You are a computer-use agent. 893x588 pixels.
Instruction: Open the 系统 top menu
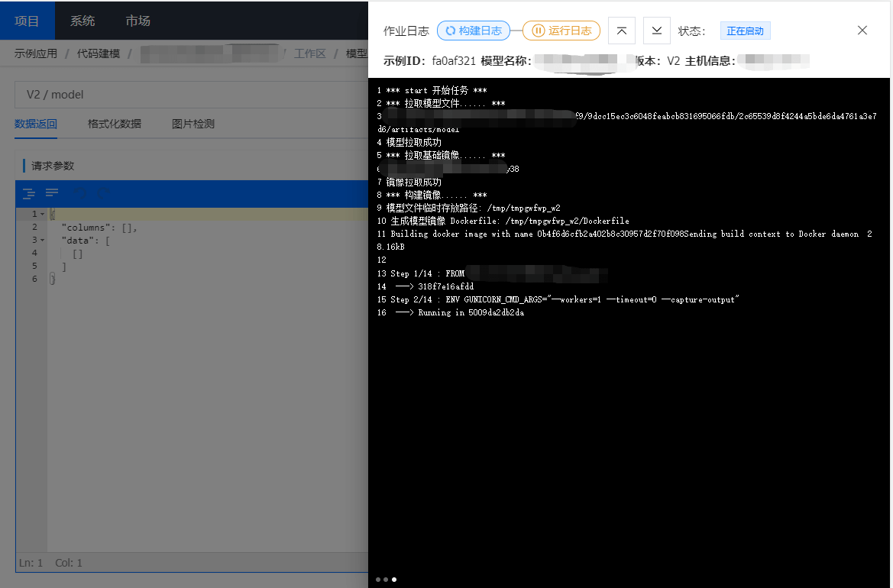83,21
